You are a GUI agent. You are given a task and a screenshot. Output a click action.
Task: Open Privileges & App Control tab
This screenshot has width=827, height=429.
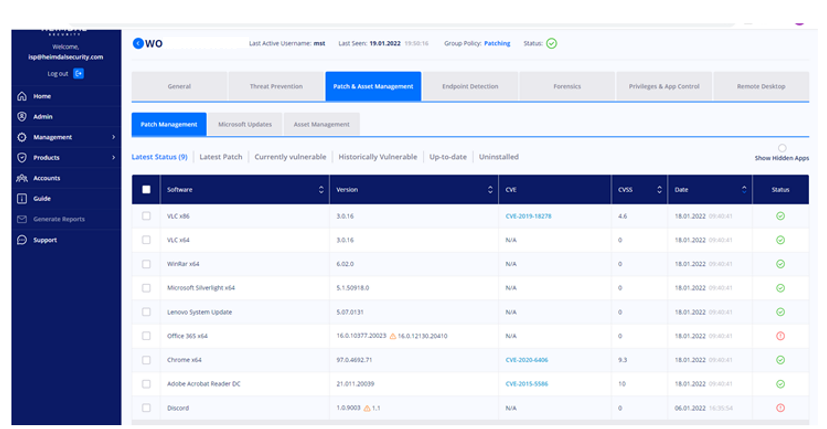click(664, 86)
